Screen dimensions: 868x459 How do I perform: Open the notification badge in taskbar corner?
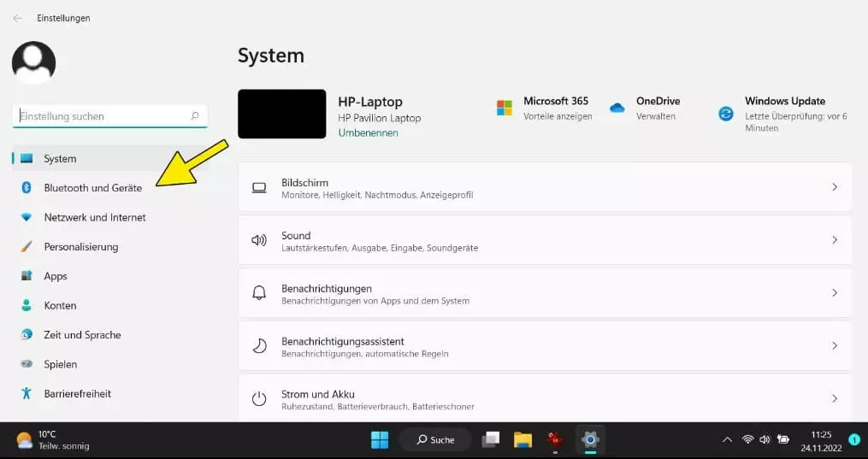point(854,440)
